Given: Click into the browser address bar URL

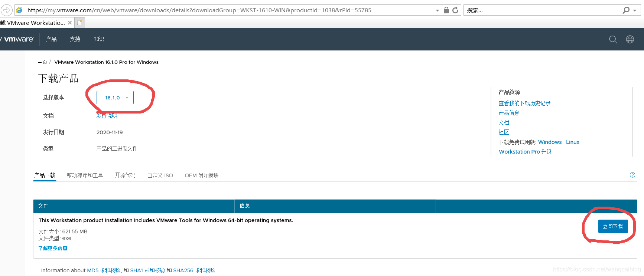Looking at the screenshot, I should [x=199, y=10].
